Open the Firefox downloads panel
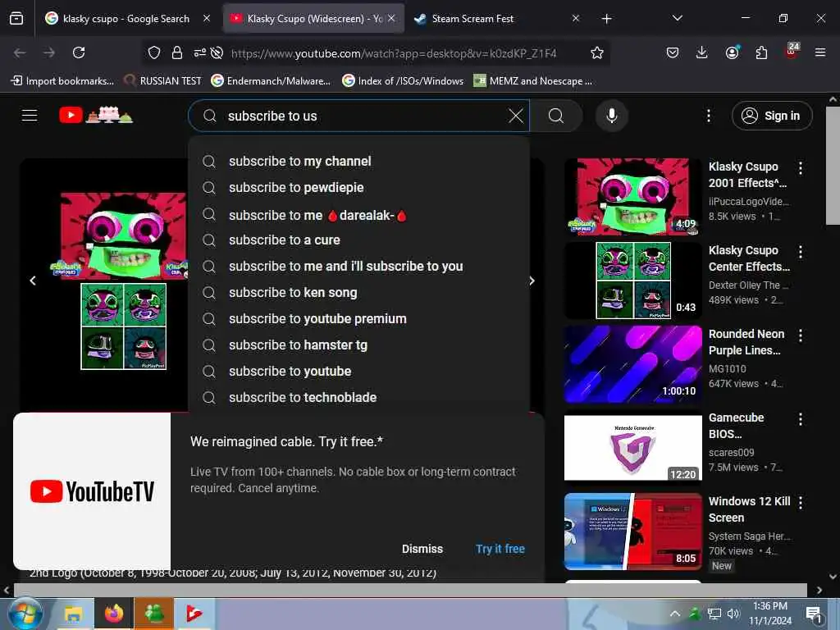Viewport: 840px width, 630px height. pos(702,52)
